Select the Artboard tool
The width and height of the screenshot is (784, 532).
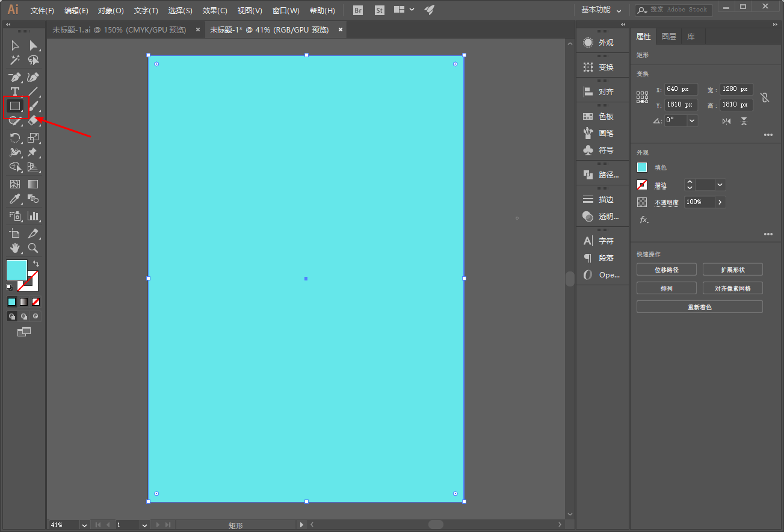[15, 233]
